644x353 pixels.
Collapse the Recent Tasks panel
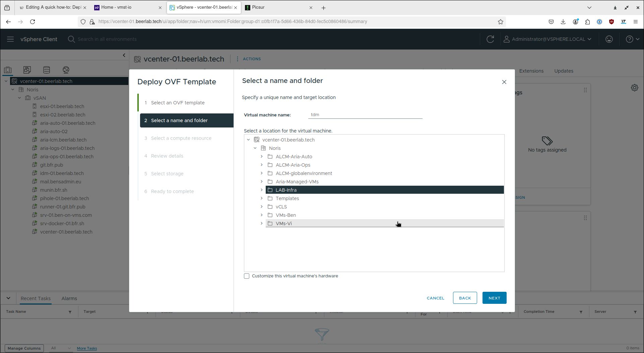pyautogui.click(x=8, y=298)
